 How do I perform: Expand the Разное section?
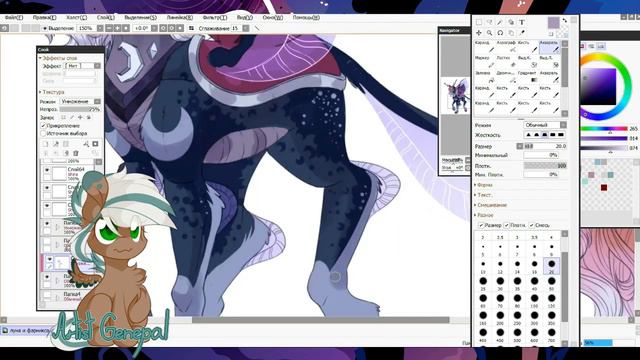[484, 215]
